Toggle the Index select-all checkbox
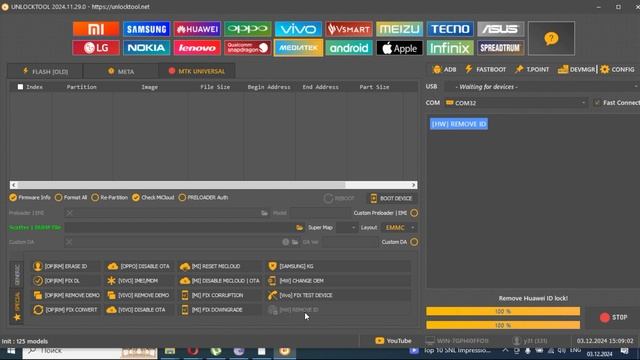640x360 pixels. (20, 87)
